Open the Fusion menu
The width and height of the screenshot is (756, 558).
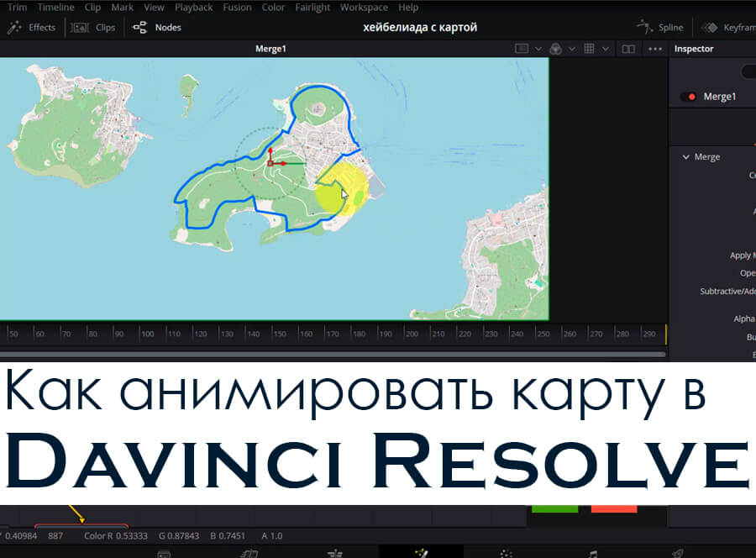(x=237, y=8)
